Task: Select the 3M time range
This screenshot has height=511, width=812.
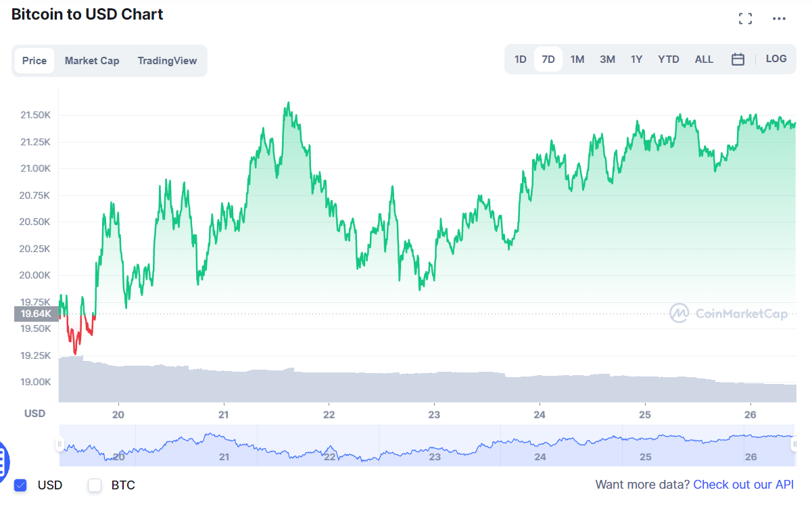Action: pyautogui.click(x=607, y=59)
